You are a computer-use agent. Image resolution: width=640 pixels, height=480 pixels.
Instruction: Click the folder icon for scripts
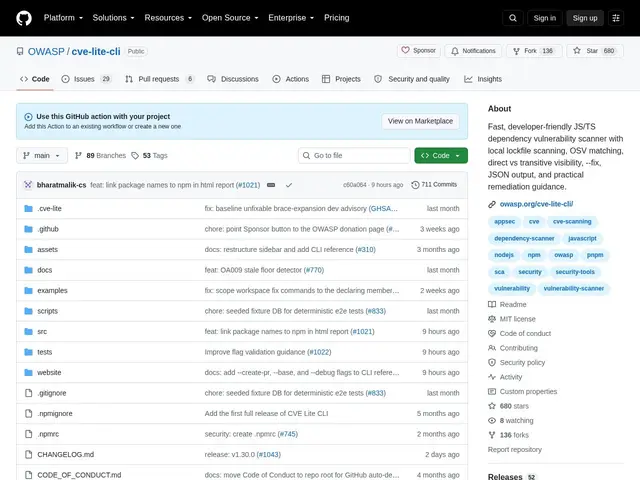(x=28, y=311)
